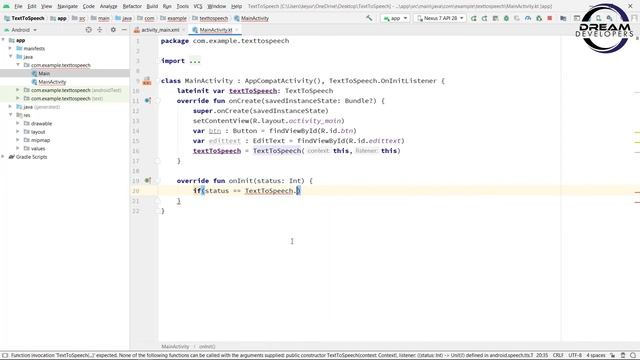Click the tool-window square icon at status bar left
Image resolution: width=640 pixels, height=360 pixels.
click(5, 355)
